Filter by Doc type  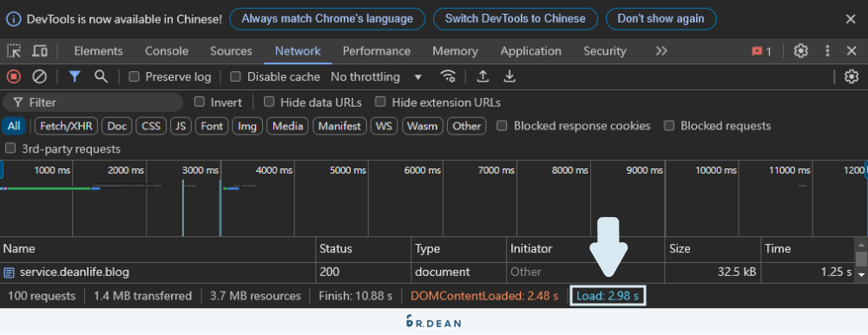tap(117, 126)
